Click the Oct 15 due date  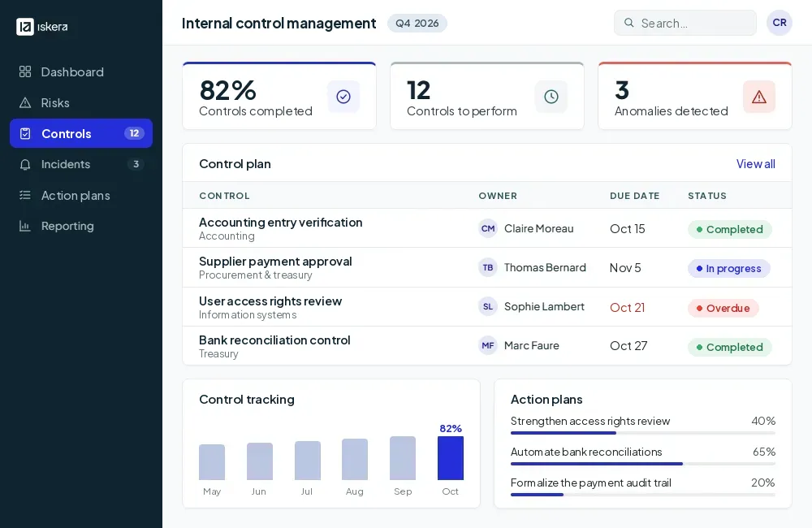point(627,228)
